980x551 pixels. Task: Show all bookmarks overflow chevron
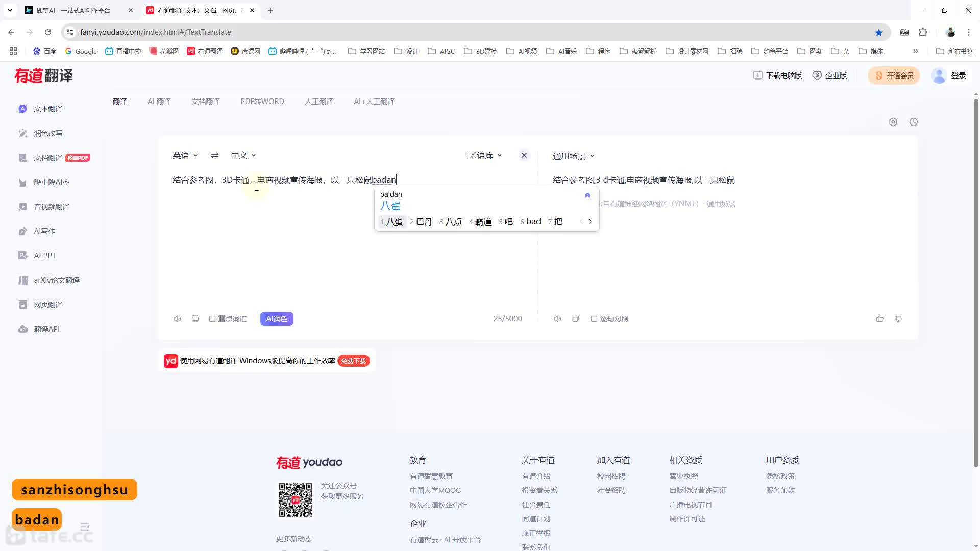[916, 51]
